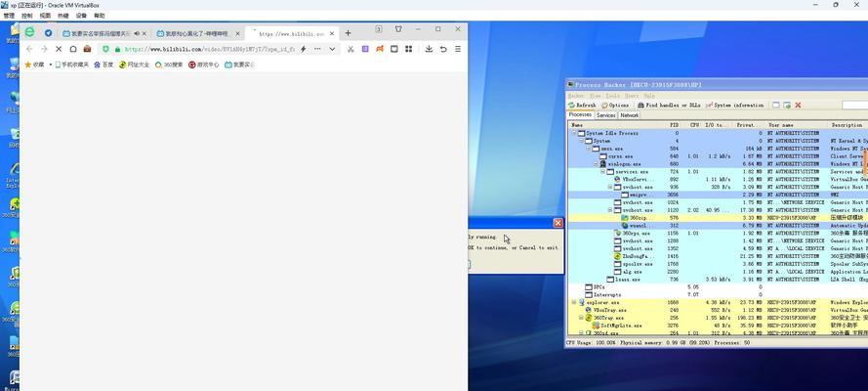Select the lsass.exe process row
Screen dimensions: 868x391
[x=718, y=280]
